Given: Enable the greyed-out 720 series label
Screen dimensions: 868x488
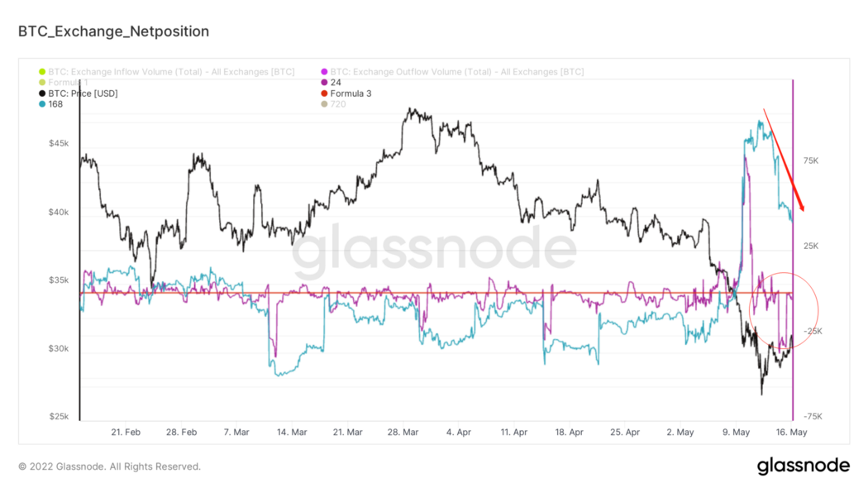Looking at the screenshot, I should [x=338, y=104].
